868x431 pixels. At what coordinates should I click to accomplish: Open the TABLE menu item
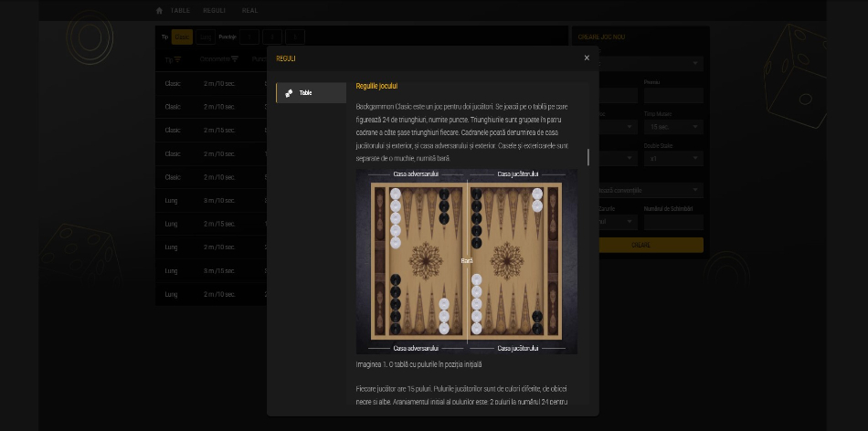point(181,10)
